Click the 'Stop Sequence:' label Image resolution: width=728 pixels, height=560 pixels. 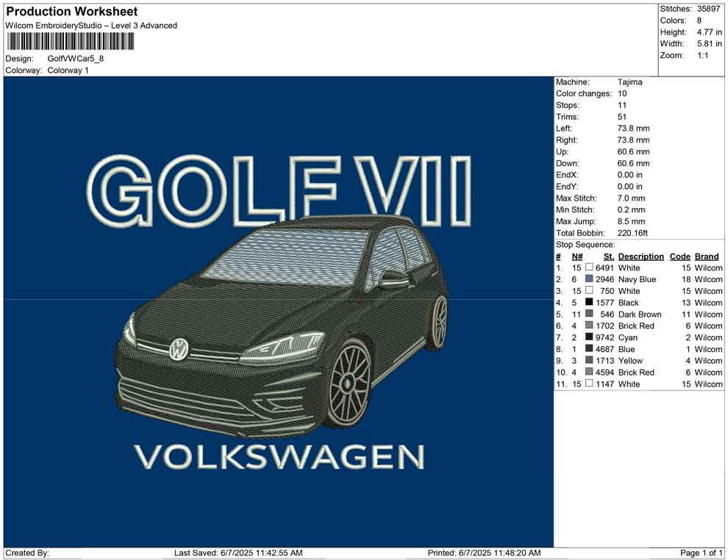coord(585,245)
